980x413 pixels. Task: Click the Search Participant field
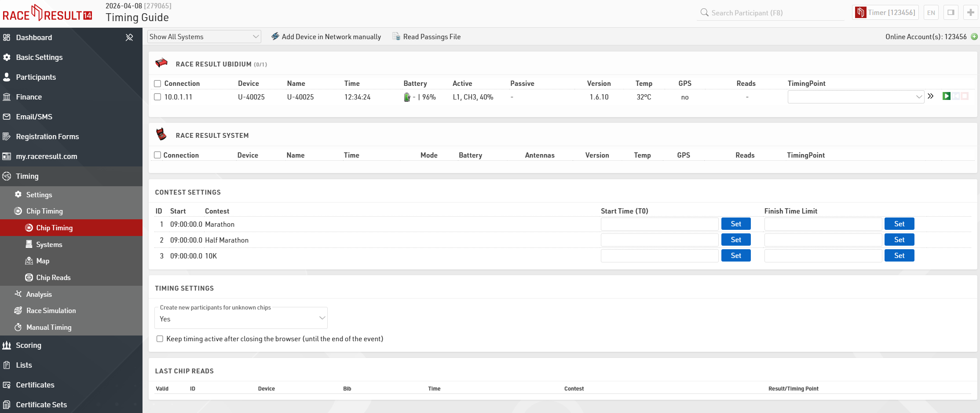click(770, 13)
